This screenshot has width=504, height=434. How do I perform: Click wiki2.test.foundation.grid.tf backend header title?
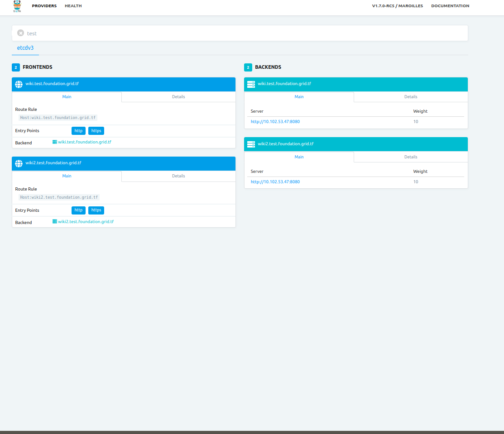coord(286,144)
